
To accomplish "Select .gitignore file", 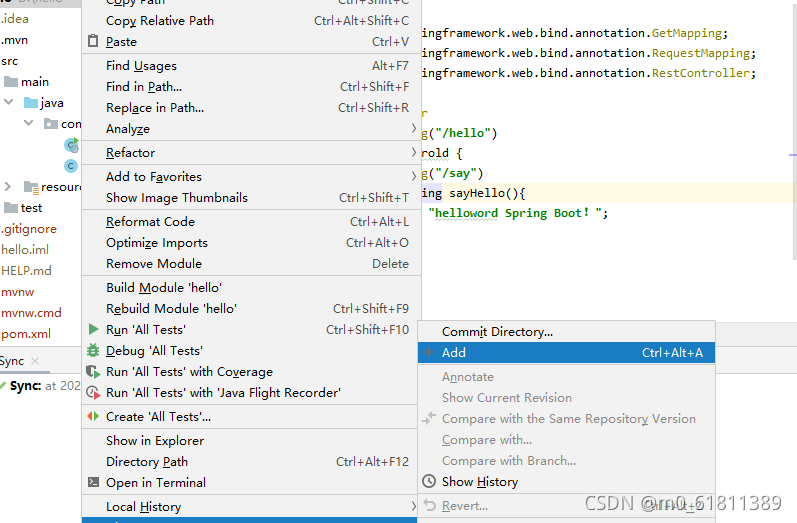I will [x=28, y=229].
